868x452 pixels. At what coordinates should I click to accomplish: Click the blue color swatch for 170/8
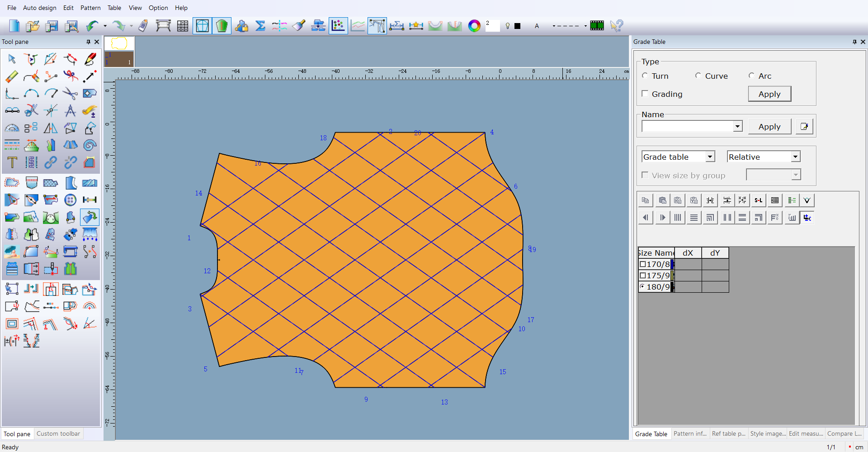point(672,264)
